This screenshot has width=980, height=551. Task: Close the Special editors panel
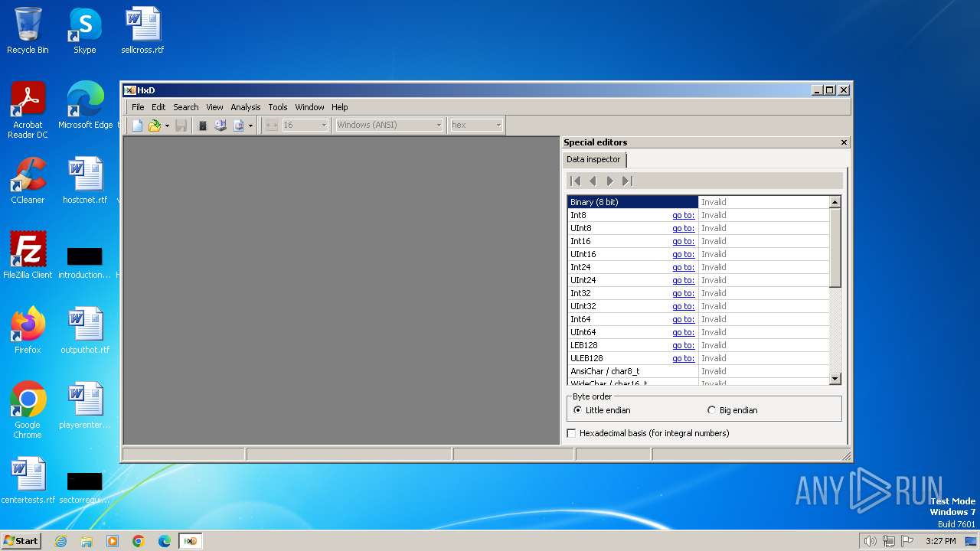tap(844, 142)
